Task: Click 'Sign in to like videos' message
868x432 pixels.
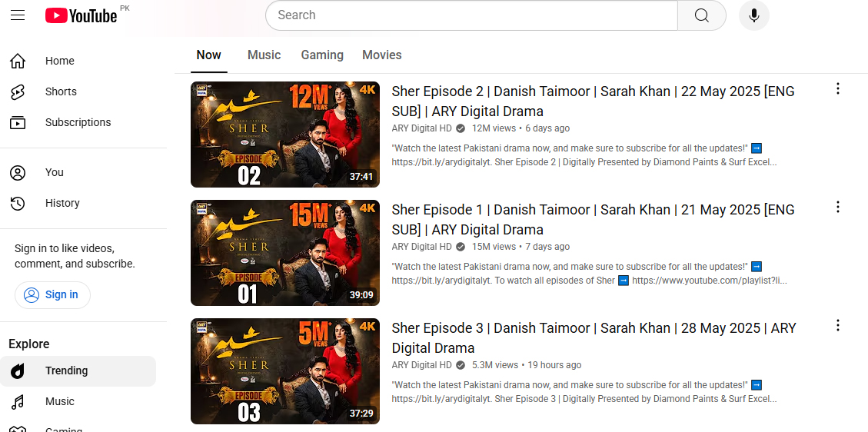Action: click(75, 256)
